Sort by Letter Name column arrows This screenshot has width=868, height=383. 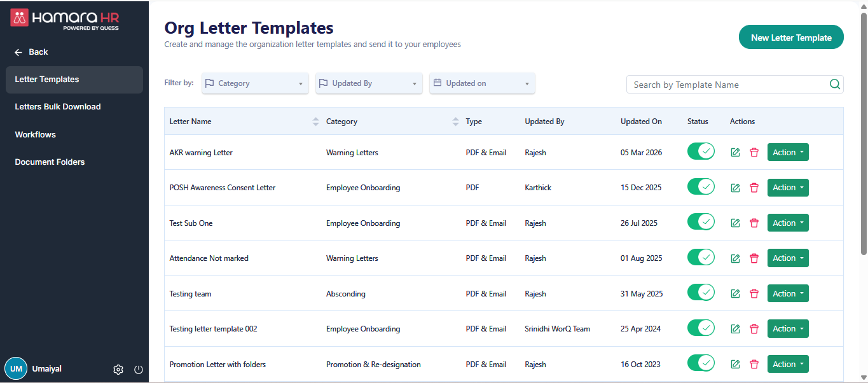click(x=316, y=122)
